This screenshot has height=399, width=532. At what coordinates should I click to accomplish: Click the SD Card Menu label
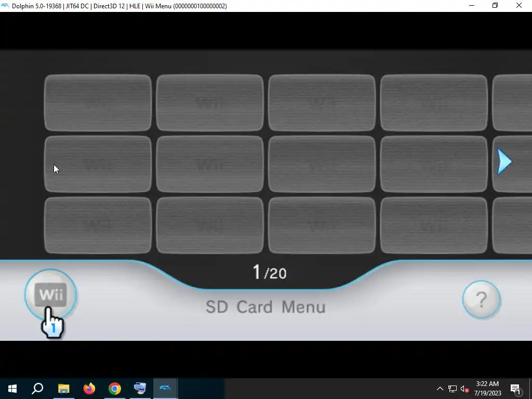pos(265,307)
